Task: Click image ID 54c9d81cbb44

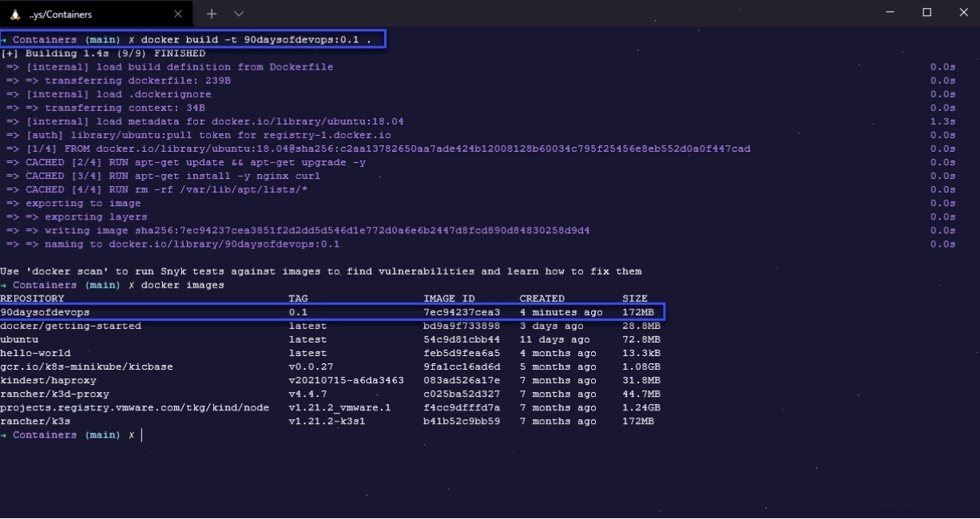Action: tap(462, 339)
